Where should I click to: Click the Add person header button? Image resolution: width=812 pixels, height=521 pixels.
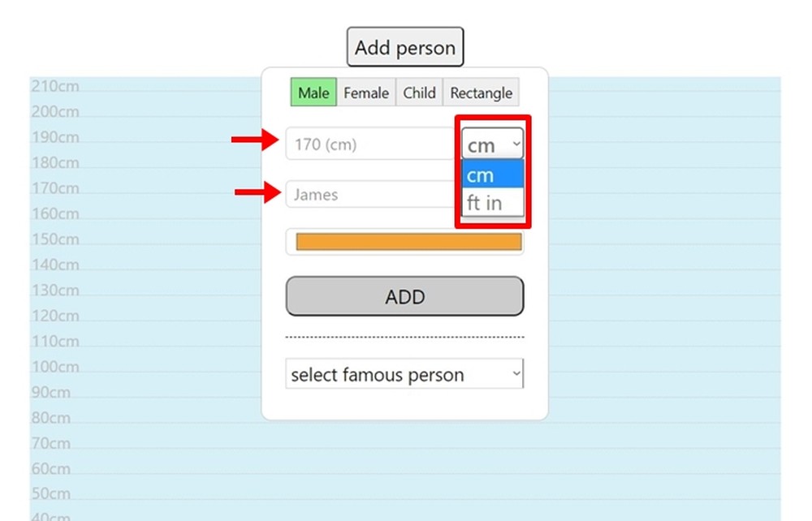click(x=404, y=47)
